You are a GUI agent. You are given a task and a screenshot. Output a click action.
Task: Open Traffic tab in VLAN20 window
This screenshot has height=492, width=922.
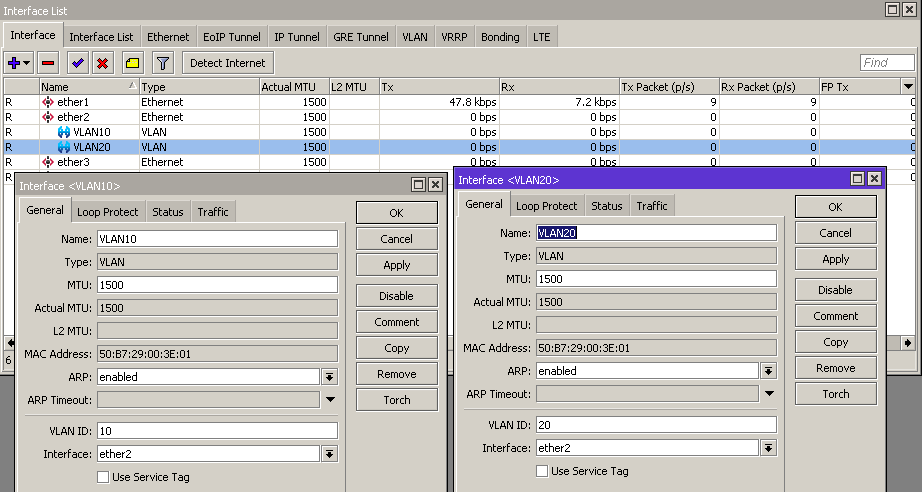tap(652, 206)
